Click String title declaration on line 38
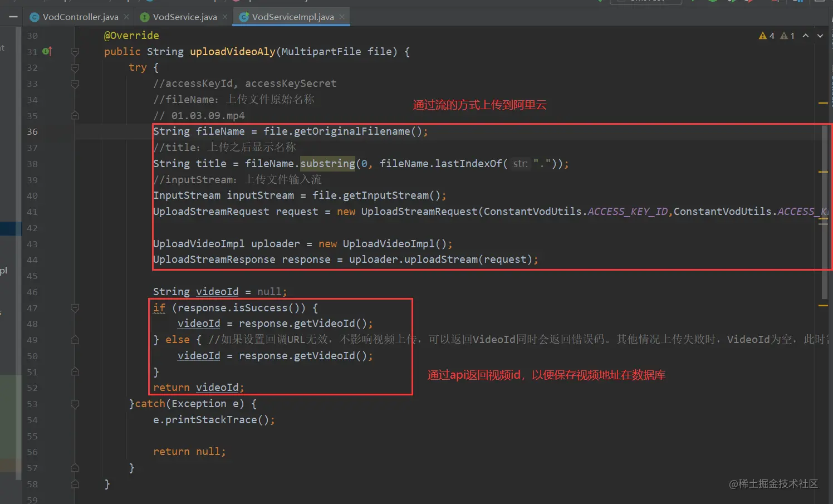833x504 pixels. click(x=190, y=164)
